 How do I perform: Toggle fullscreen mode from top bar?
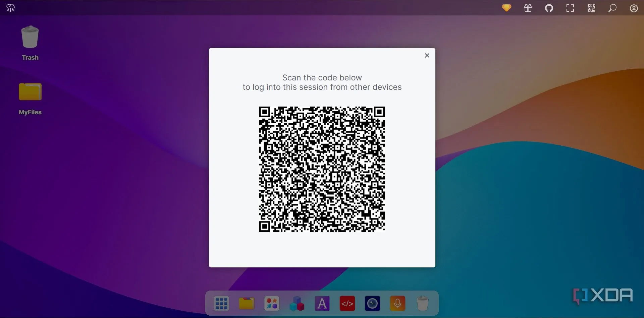pyautogui.click(x=570, y=8)
